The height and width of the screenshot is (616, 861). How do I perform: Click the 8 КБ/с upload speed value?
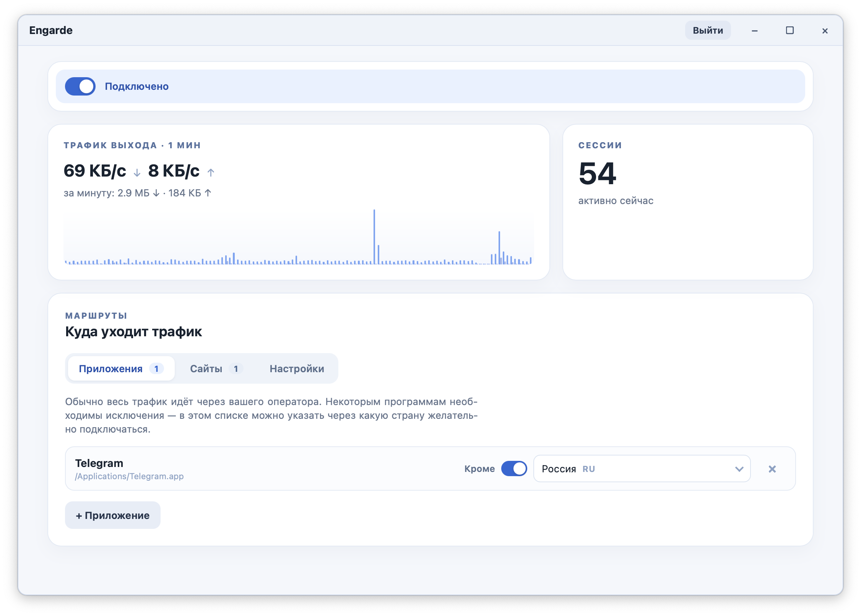pos(174,170)
